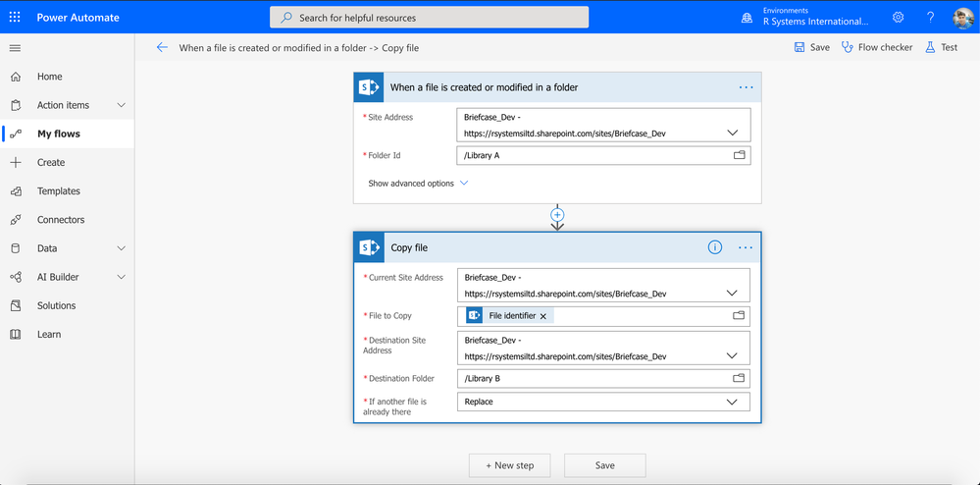Open the 'If another file' Replace dropdown
This screenshot has height=485, width=980.
[x=603, y=402]
